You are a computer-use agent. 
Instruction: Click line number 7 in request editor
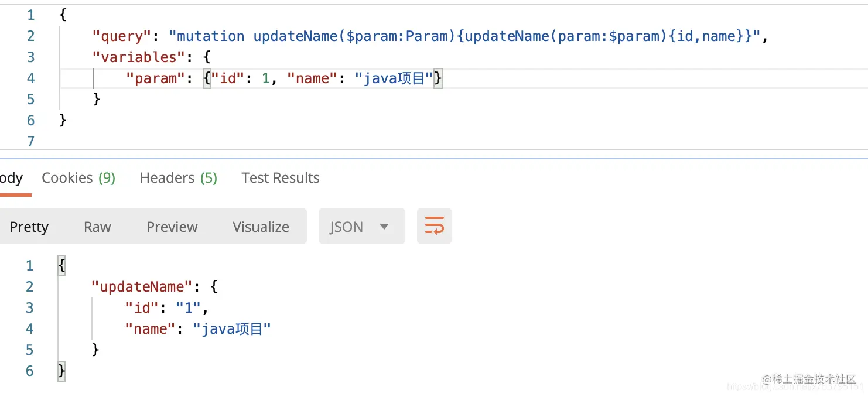tap(30, 141)
